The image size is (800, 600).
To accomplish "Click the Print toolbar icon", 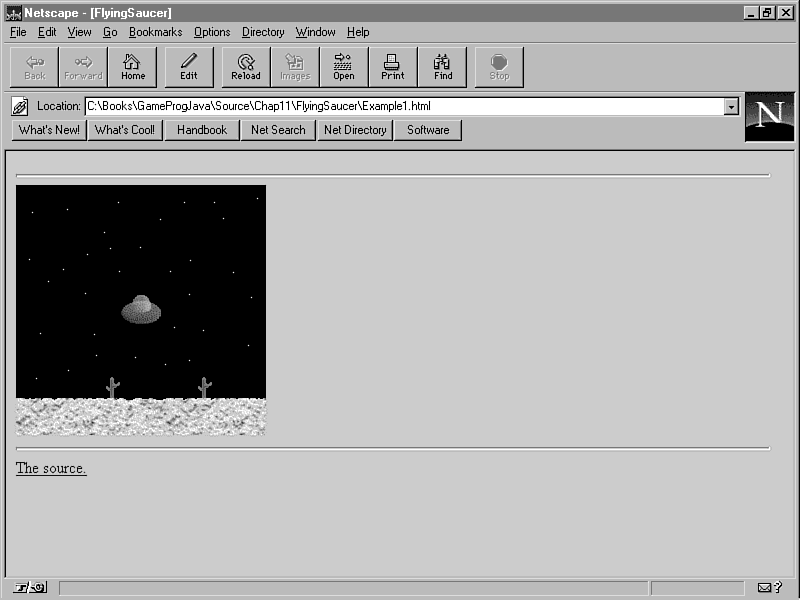I will pyautogui.click(x=393, y=67).
